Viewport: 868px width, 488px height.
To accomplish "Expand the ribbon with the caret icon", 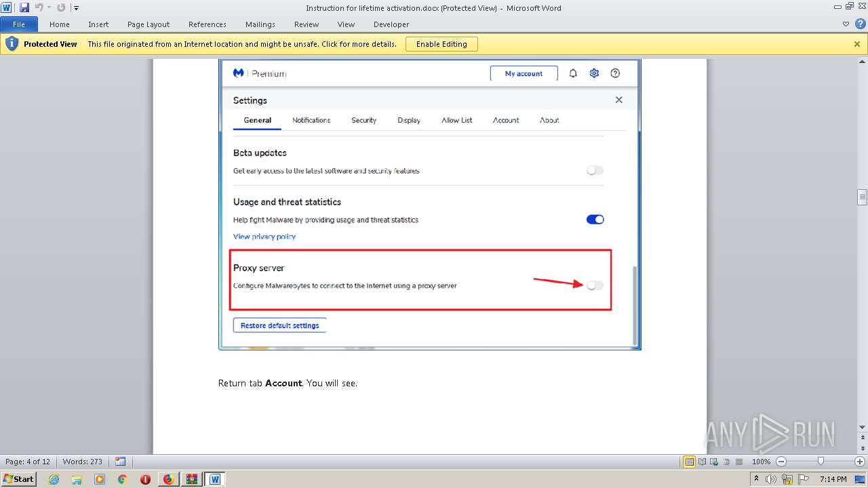I will tap(846, 24).
